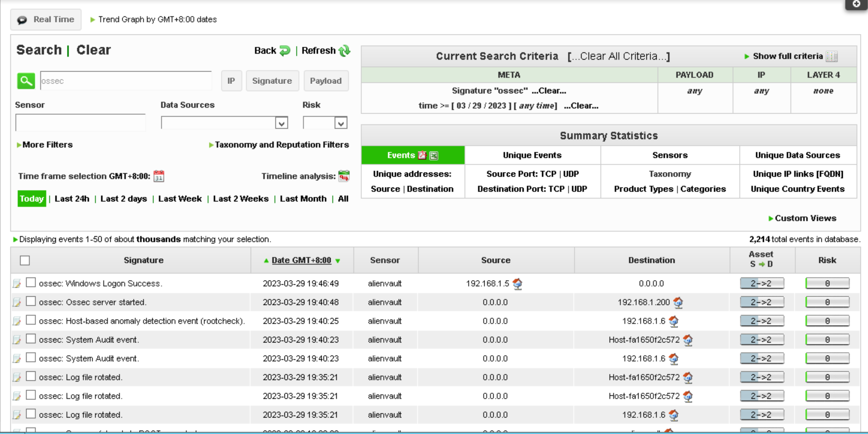Select the Last Week time frame
Screen dimensions: 868x434
click(180, 199)
